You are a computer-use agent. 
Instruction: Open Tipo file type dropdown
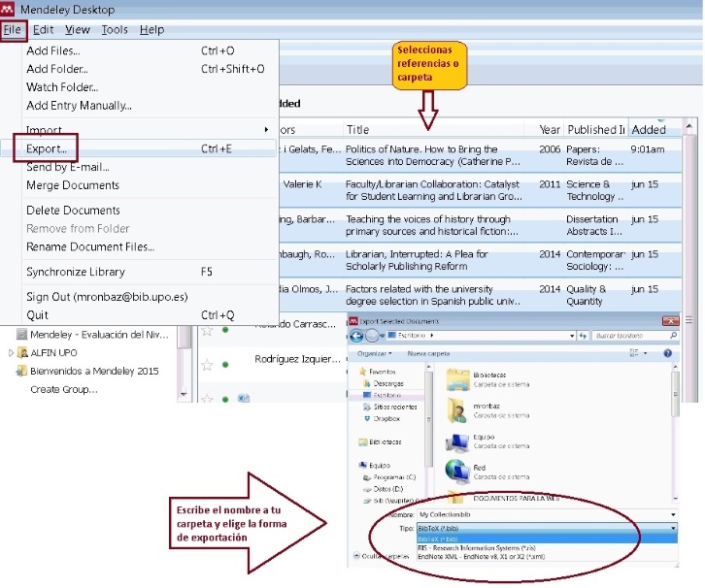coord(547,529)
